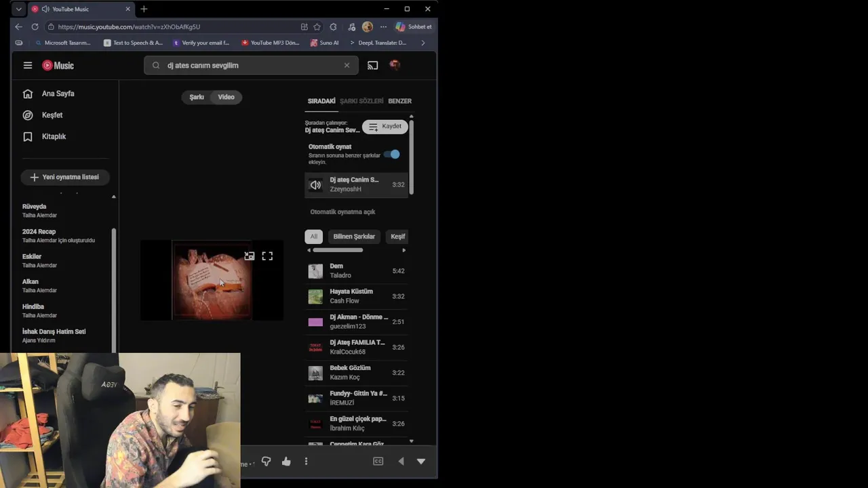Click the Dem track thumbnail

315,271
